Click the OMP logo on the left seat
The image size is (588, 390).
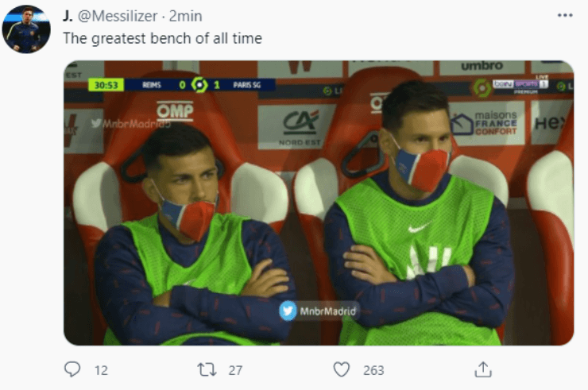point(174,110)
